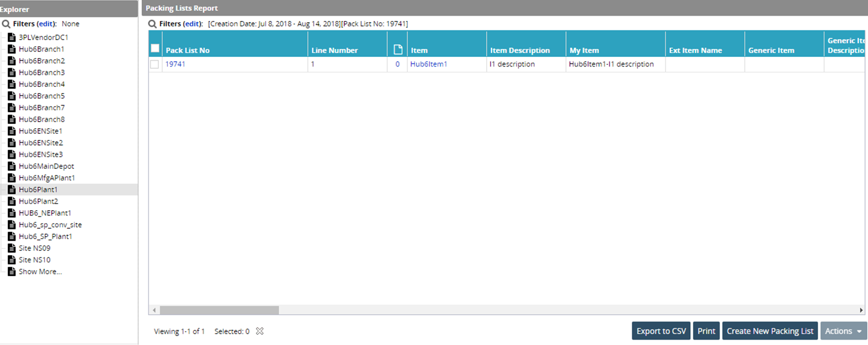
Task: Click the Hub6MfgAPlant1 document icon
Action: coord(11,178)
